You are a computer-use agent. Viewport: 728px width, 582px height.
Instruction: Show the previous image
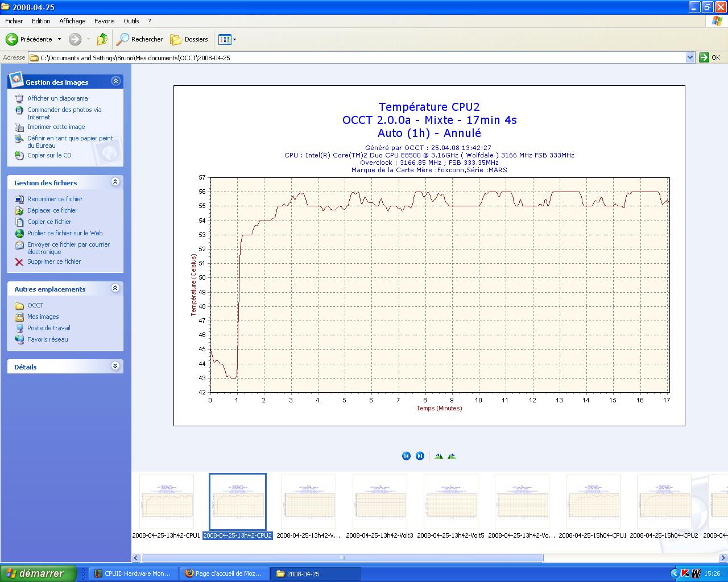(x=406, y=456)
